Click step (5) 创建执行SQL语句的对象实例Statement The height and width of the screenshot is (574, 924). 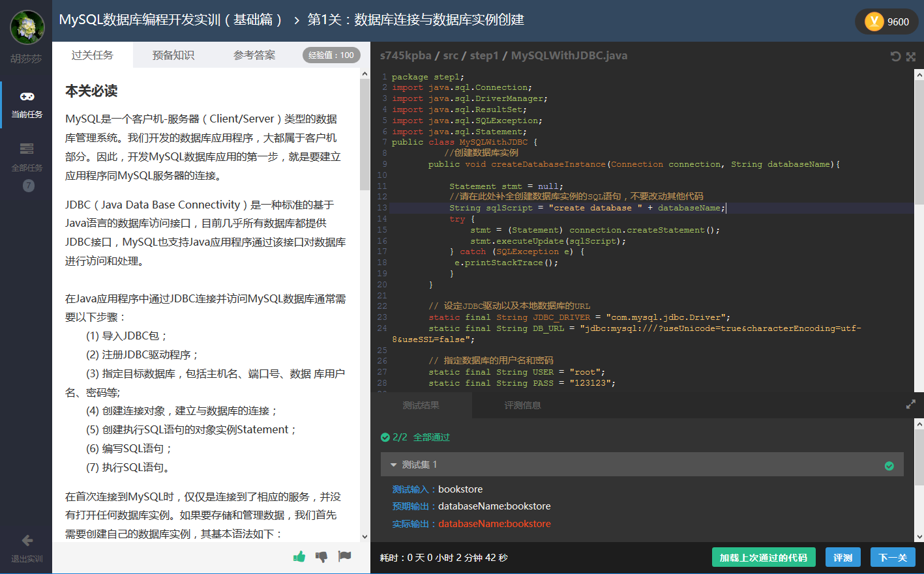(x=192, y=430)
